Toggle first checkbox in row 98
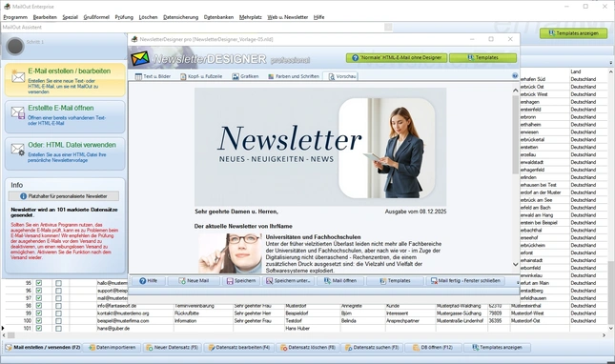Viewport: 615px width, 364px height. 39,306
